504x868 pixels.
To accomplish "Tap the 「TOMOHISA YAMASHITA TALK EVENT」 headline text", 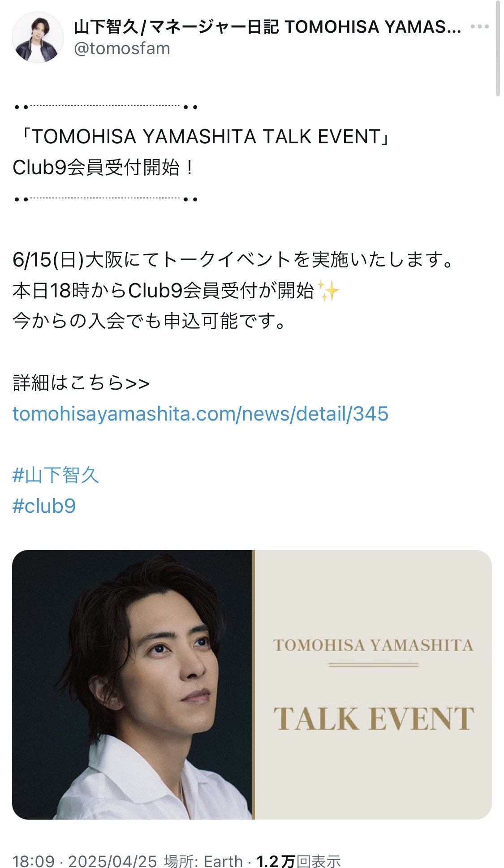I will click(202, 137).
